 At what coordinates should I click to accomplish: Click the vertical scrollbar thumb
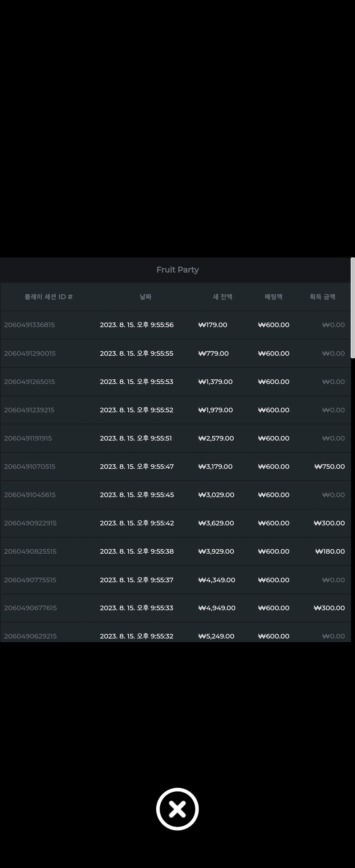pos(353,308)
